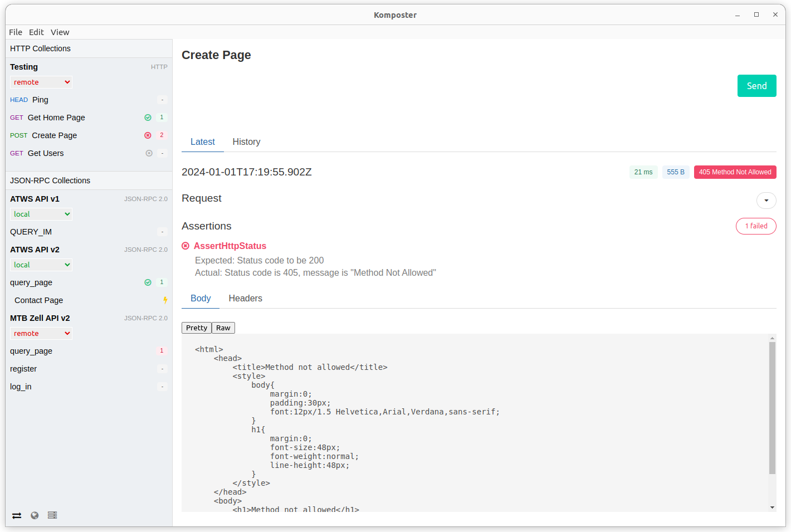Click the gray status icon beside Get Users
791x532 pixels.
[x=149, y=153]
